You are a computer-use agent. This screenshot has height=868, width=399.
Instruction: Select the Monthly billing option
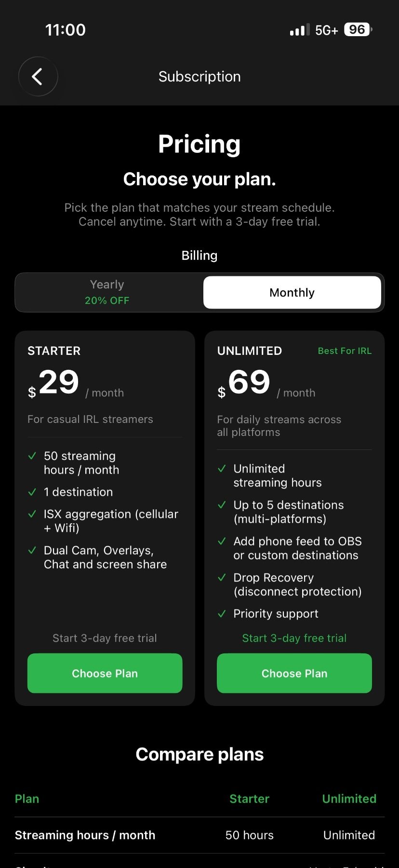click(292, 292)
